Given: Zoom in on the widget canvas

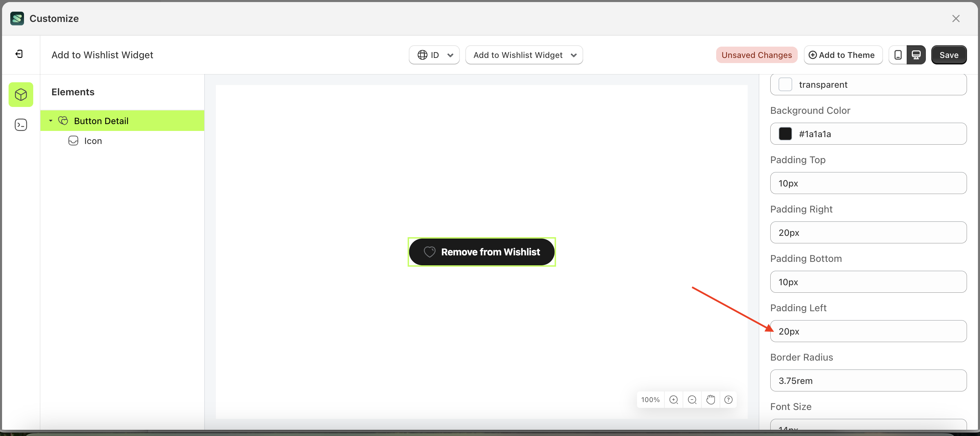Looking at the screenshot, I should click(674, 399).
